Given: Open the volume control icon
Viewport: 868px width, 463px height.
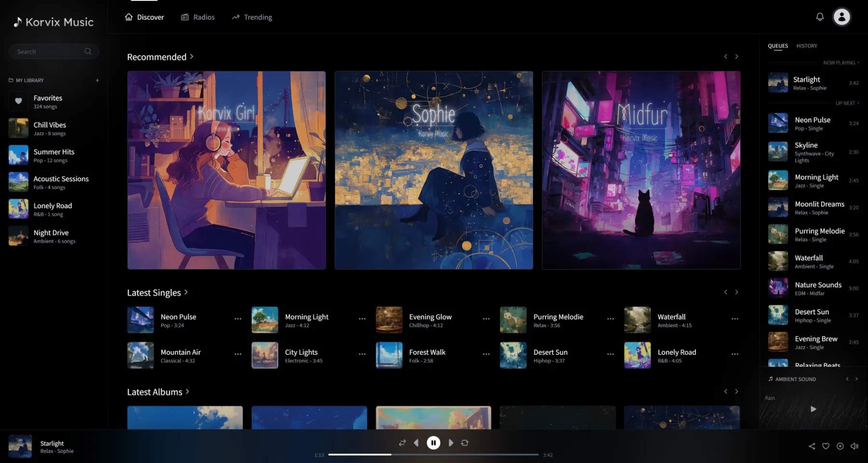Looking at the screenshot, I should click(x=855, y=446).
